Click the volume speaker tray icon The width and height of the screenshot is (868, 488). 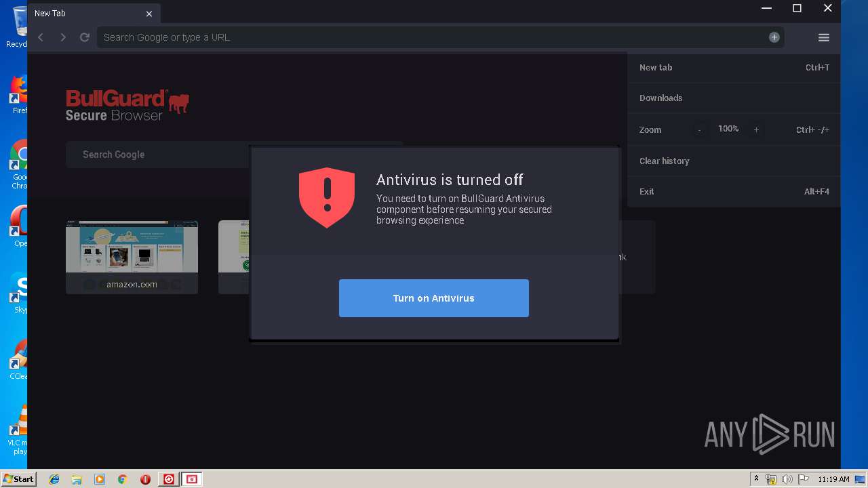click(787, 479)
